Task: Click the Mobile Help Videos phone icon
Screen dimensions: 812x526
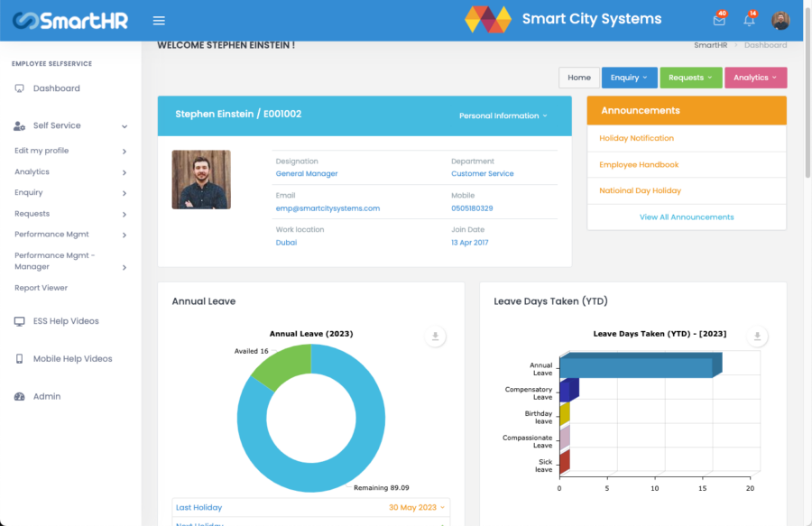Action: pos(19,359)
